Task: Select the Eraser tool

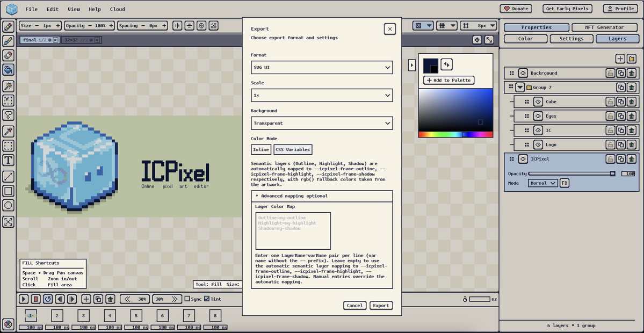Action: (x=8, y=55)
